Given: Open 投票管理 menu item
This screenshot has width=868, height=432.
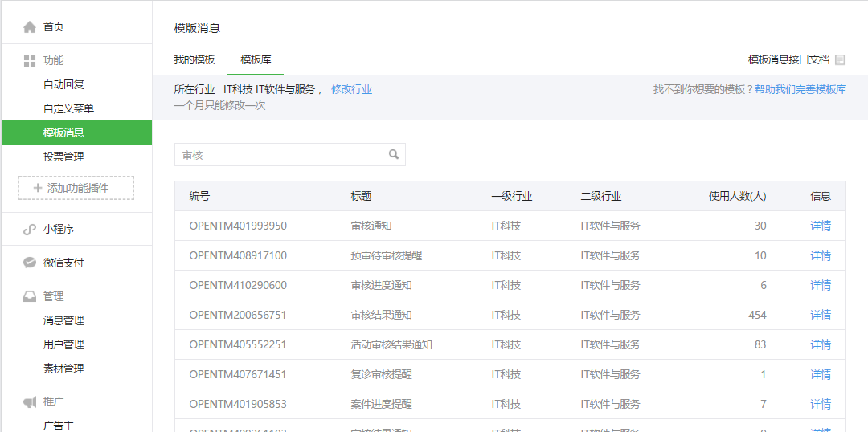Looking at the screenshot, I should click(x=63, y=157).
